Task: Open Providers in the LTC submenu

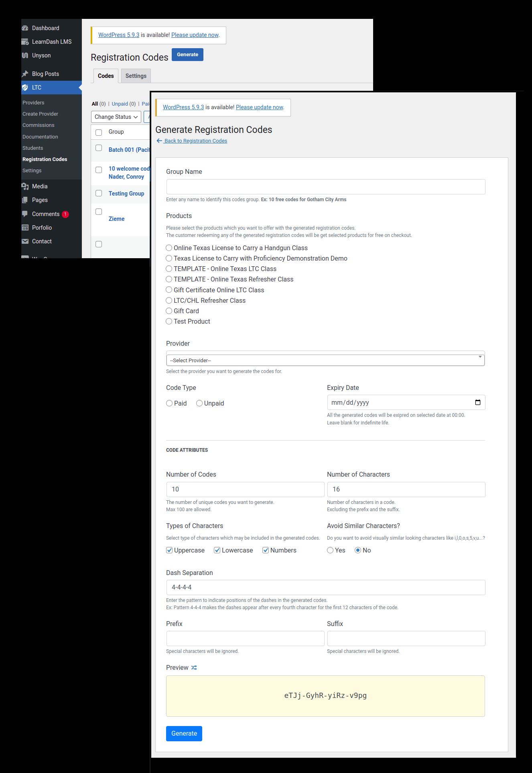Action: 33,103
